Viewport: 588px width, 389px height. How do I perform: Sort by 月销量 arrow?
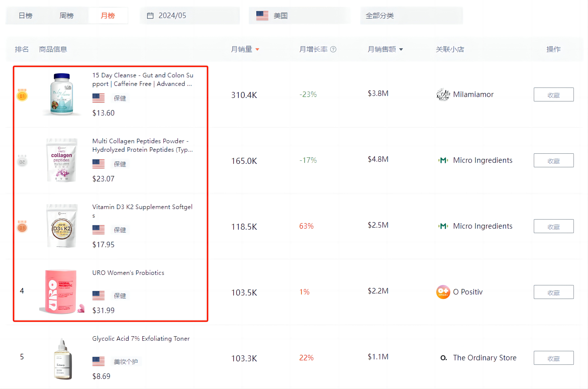coord(257,49)
